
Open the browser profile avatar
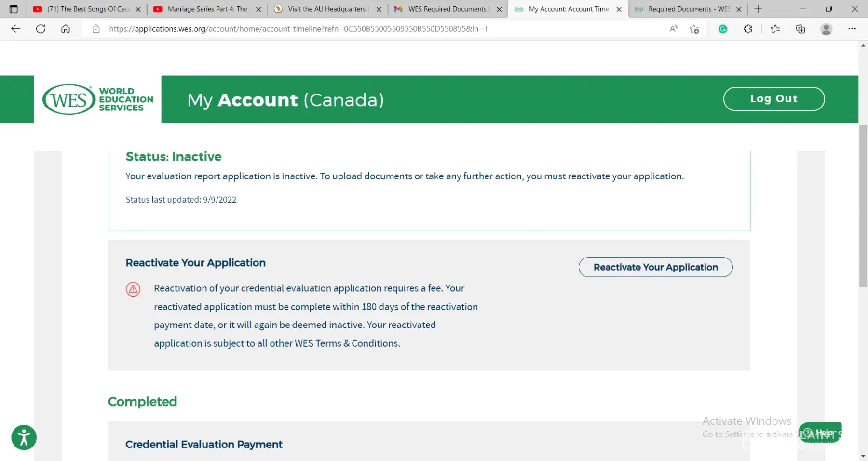click(x=826, y=29)
